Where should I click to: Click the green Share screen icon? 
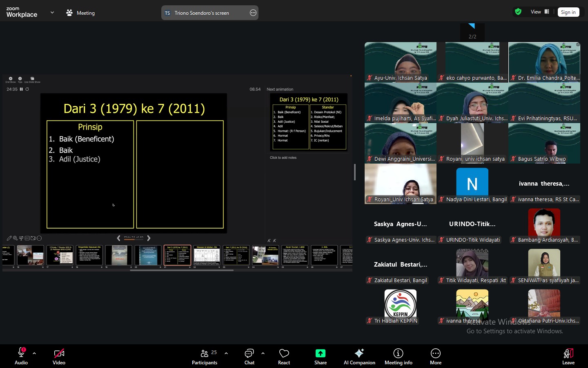(x=320, y=353)
